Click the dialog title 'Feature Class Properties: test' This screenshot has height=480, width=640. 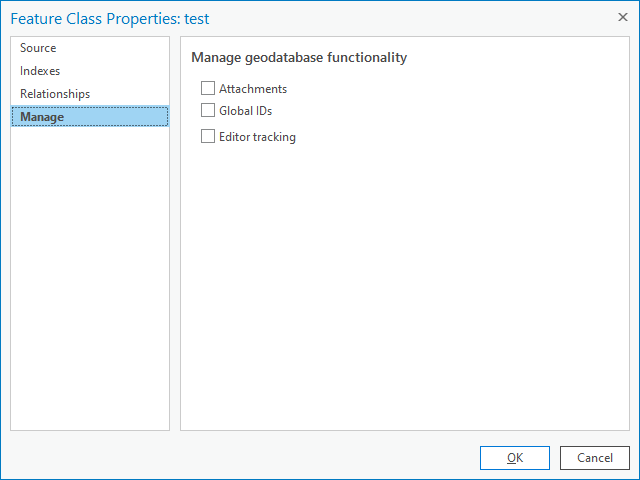[110, 18]
